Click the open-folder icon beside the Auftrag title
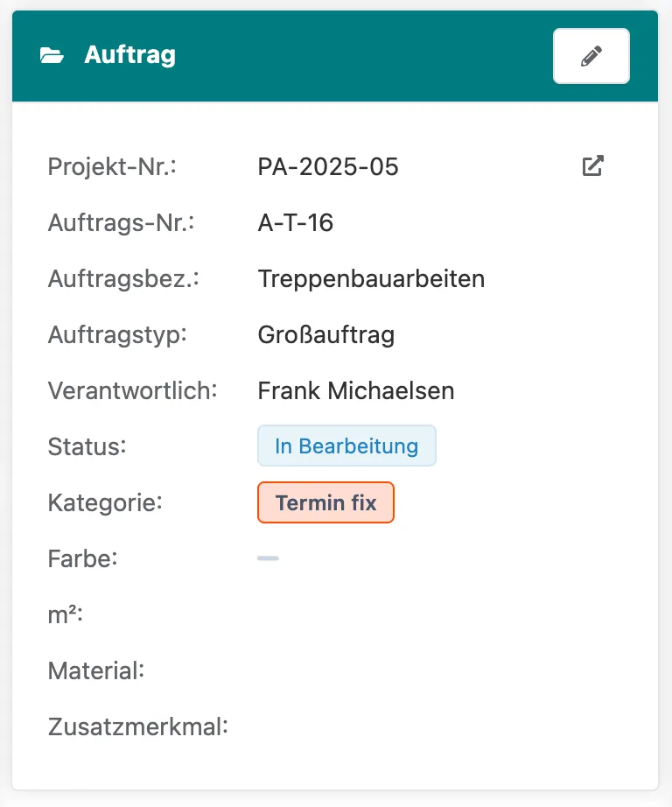672x807 pixels. (x=53, y=54)
